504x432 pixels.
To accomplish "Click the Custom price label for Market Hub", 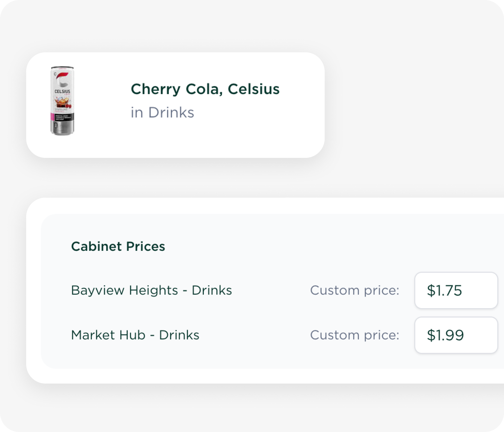I will pyautogui.click(x=354, y=335).
